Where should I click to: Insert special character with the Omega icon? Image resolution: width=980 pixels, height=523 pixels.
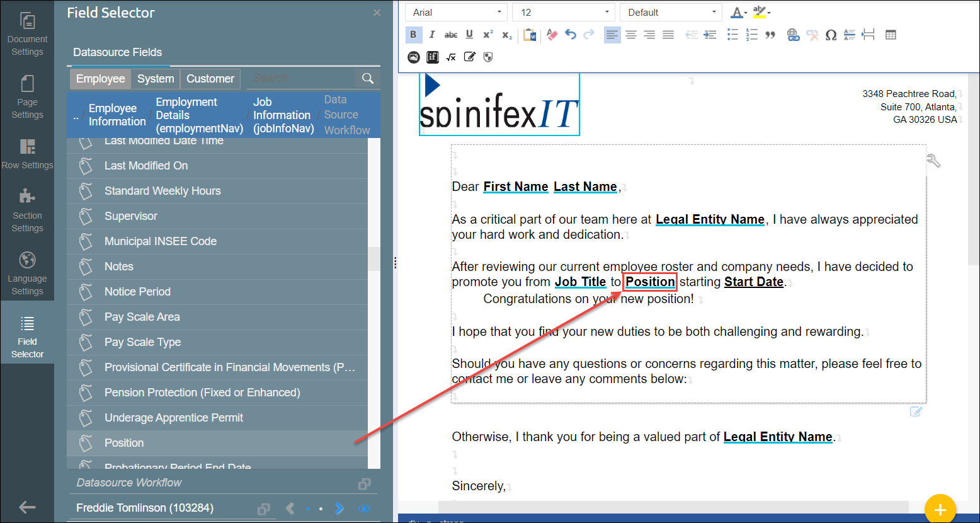[x=831, y=35]
